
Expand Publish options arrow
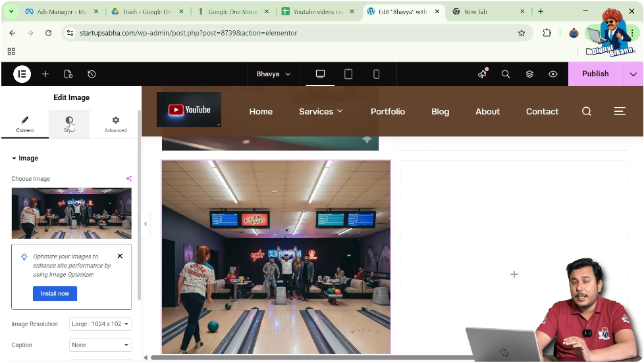click(x=633, y=74)
